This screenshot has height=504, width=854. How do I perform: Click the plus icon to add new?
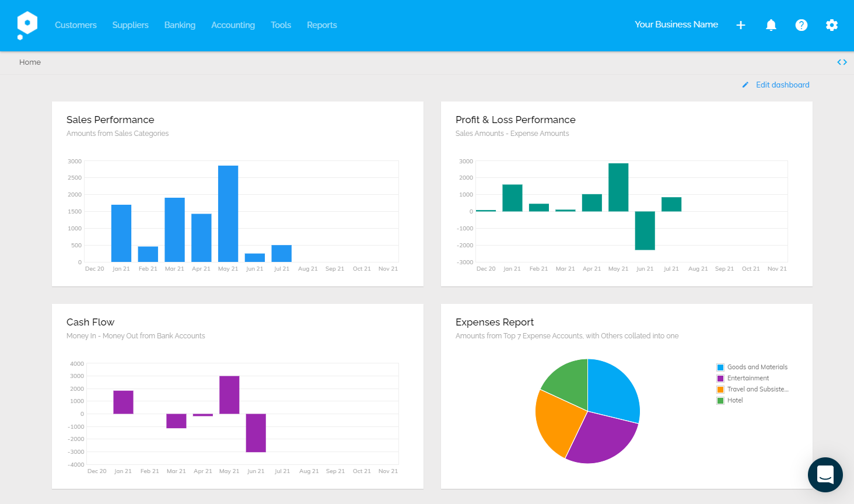coord(741,25)
